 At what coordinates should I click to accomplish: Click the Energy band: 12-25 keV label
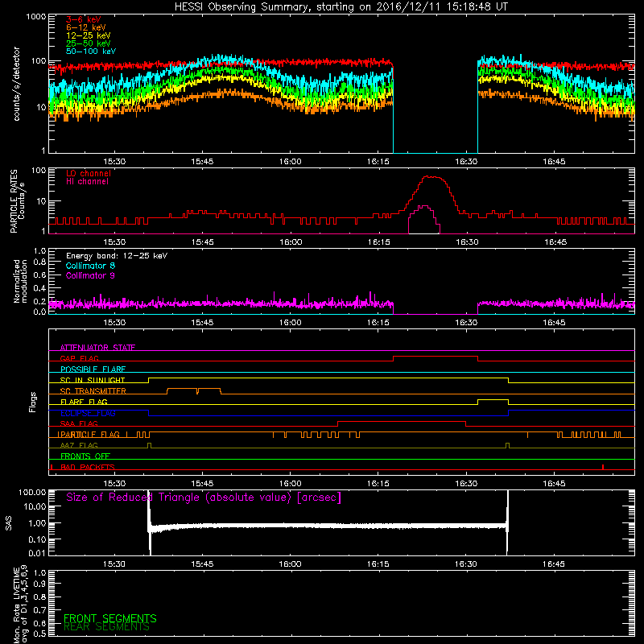point(117,256)
